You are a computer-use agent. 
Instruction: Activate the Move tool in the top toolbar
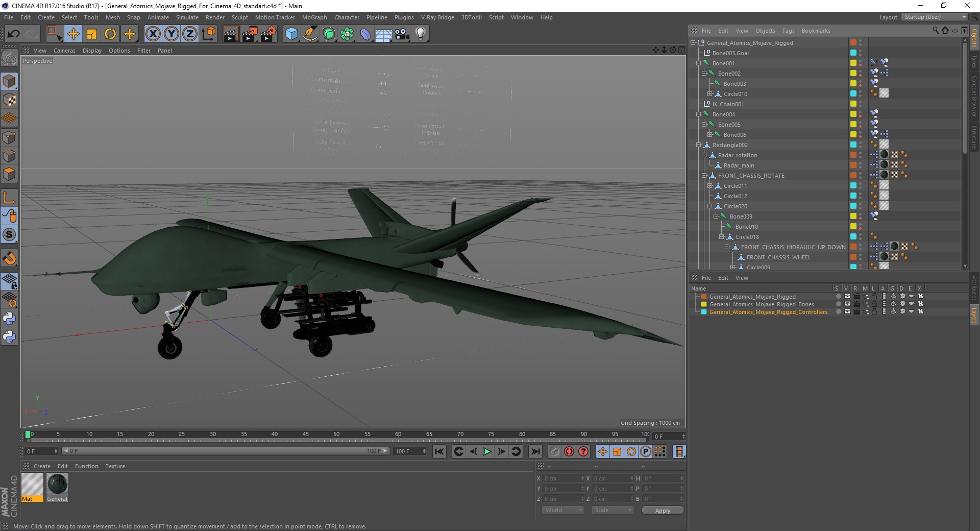click(73, 34)
